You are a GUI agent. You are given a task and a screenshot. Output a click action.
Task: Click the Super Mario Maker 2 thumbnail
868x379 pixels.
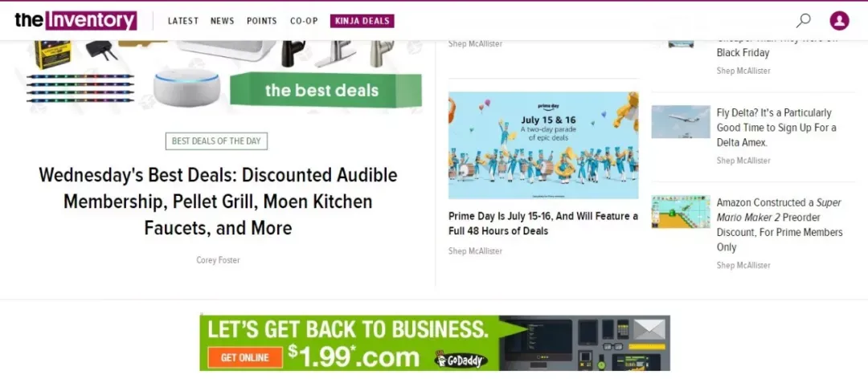tap(681, 212)
